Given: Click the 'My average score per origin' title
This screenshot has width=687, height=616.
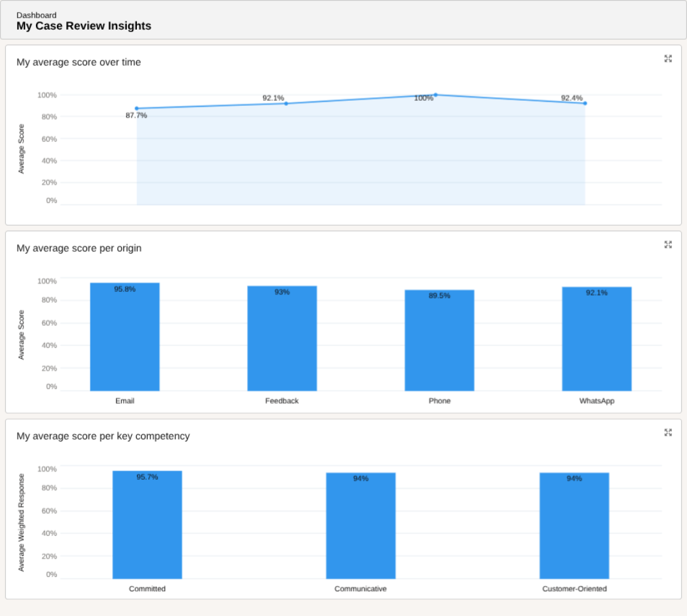Looking at the screenshot, I should coord(79,248).
